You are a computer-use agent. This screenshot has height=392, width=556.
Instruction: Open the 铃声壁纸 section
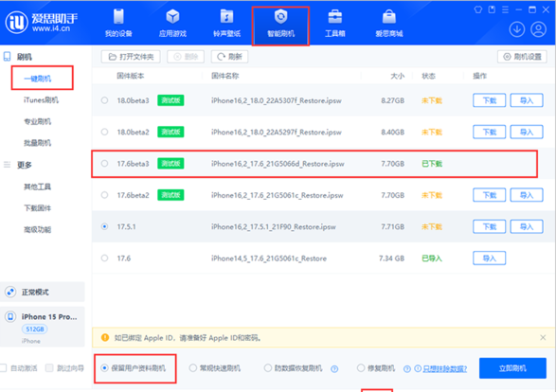226,23
